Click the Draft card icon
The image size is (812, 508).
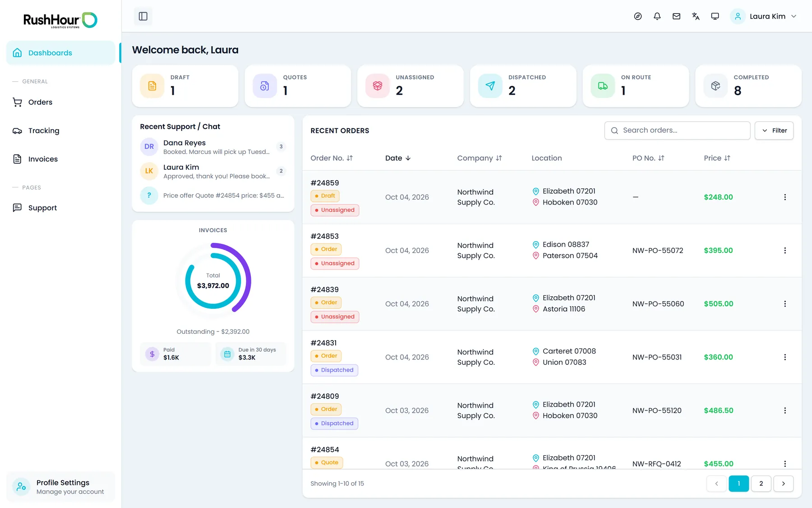coord(152,86)
